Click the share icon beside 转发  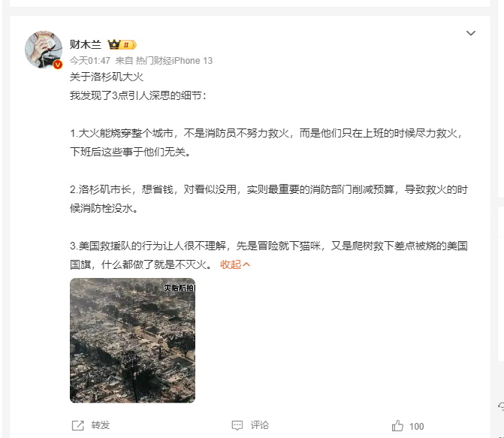(x=77, y=425)
